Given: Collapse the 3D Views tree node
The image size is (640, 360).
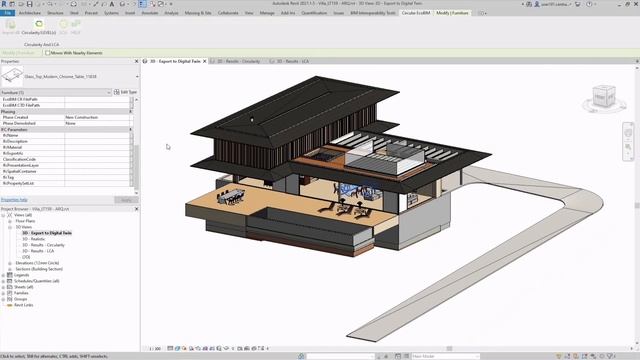Looking at the screenshot, I should pos(10,227).
